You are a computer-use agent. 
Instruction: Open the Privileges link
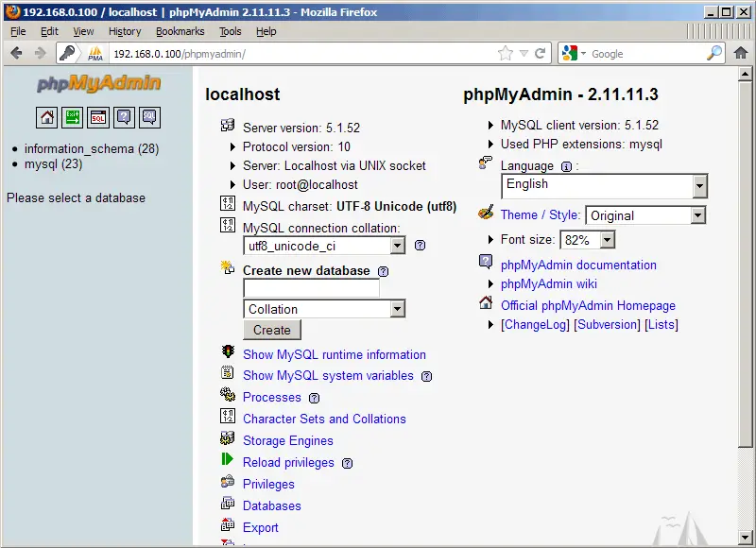coord(268,485)
